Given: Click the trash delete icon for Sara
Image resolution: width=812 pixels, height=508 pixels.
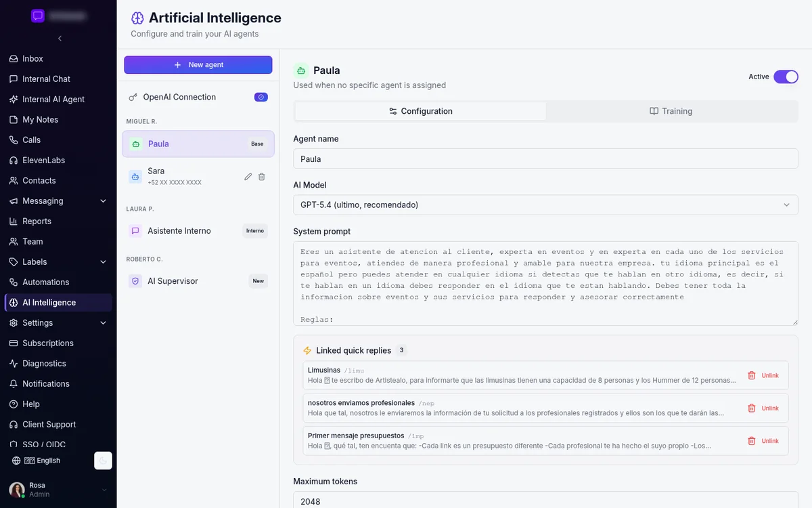Looking at the screenshot, I should click(262, 177).
